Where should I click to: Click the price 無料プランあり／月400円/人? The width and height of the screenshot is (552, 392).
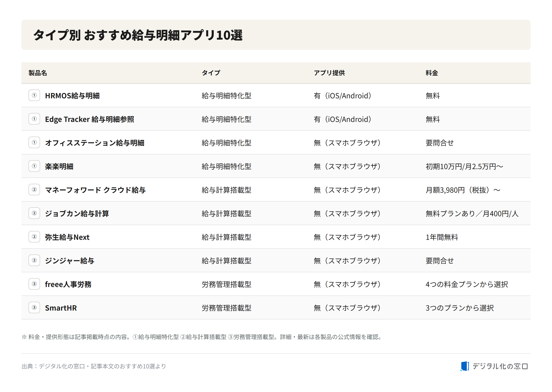(x=472, y=214)
